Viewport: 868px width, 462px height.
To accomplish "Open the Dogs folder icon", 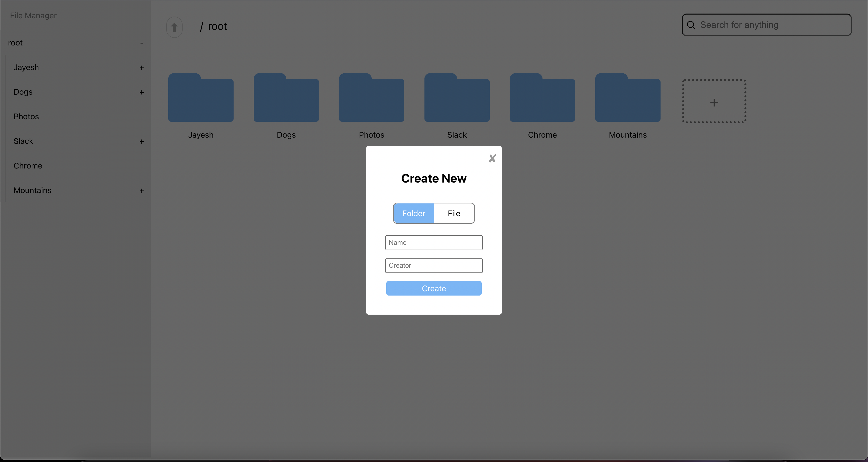I will click(286, 98).
